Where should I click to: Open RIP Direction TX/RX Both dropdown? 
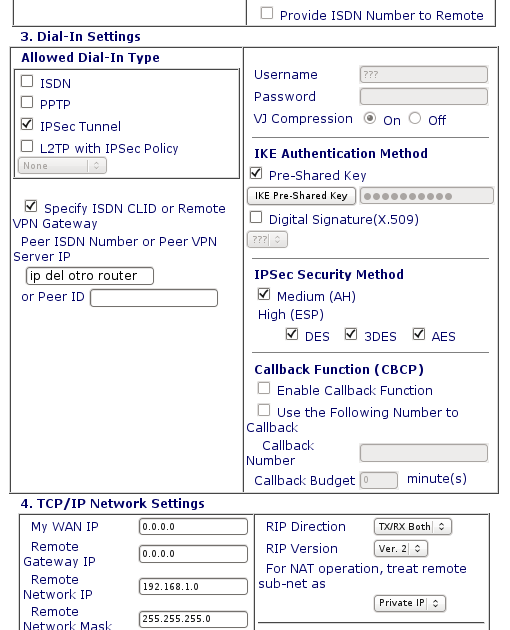point(413,527)
